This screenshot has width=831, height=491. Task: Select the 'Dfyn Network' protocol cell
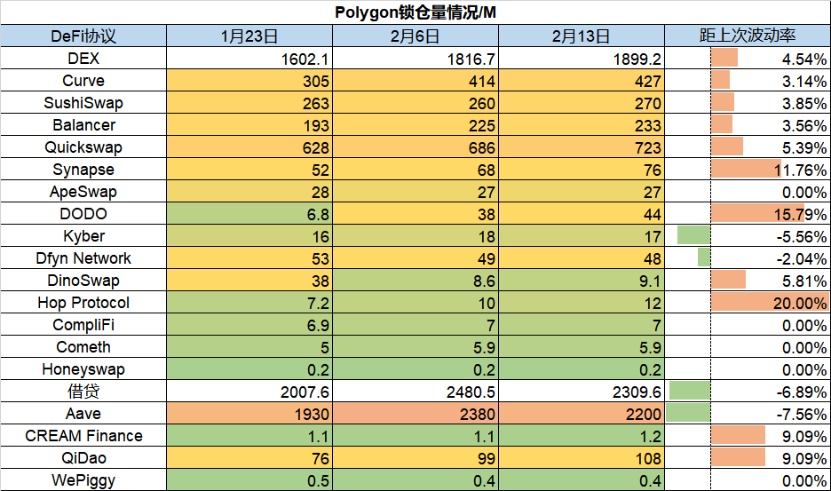[x=83, y=258]
